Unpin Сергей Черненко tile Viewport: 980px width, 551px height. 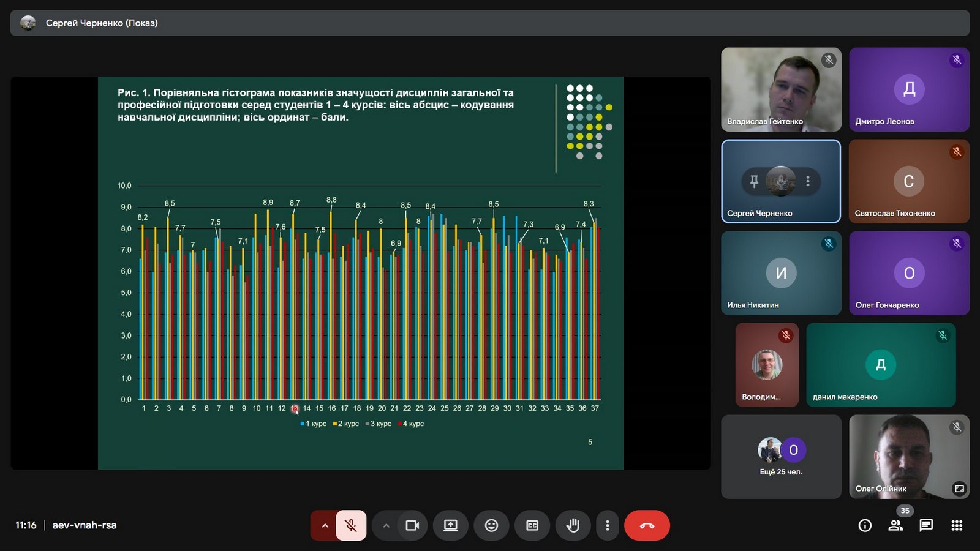[754, 181]
